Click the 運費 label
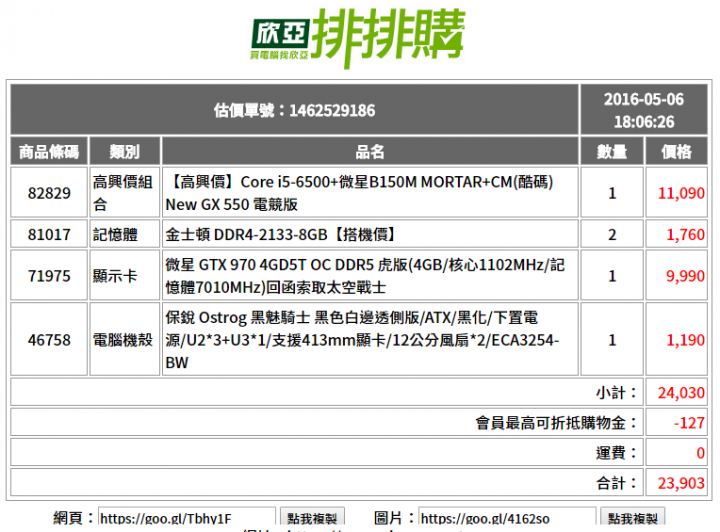Viewport: 720px width, 532px height. click(617, 453)
